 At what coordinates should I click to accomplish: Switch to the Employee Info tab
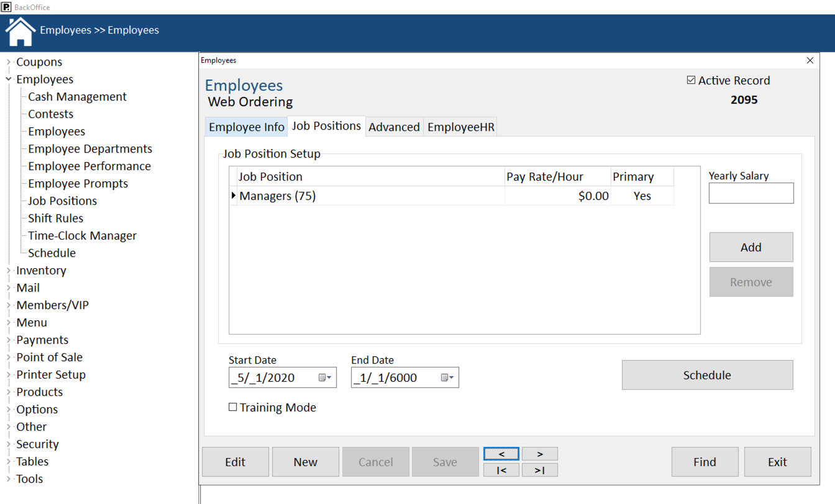(x=246, y=127)
